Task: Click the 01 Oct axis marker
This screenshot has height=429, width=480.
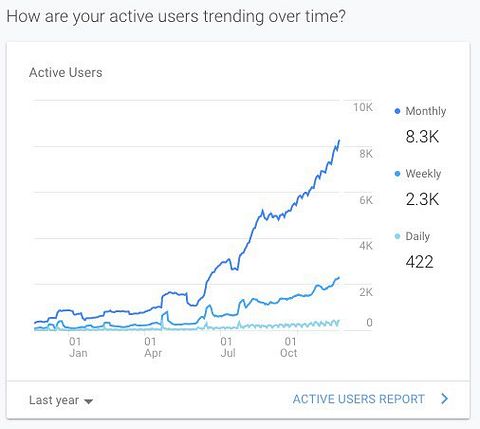Action: [289, 347]
